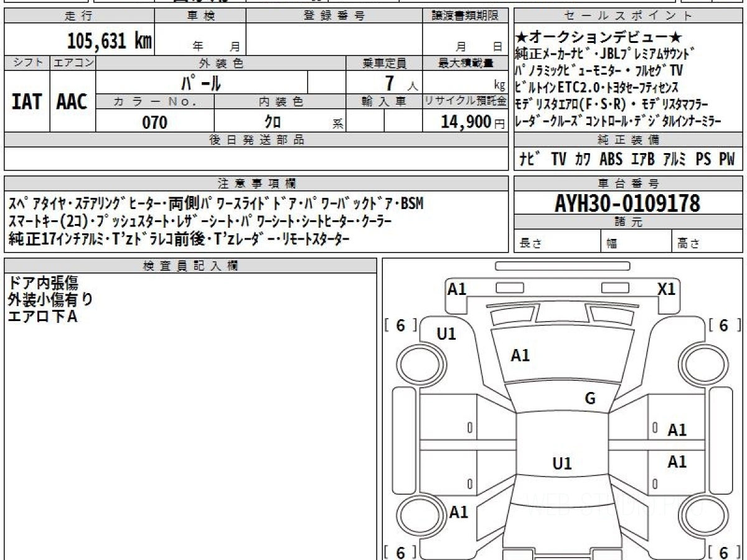This screenshot has height=560, width=747.
Task: Click the AAC air conditioner value
Action: pos(72,102)
